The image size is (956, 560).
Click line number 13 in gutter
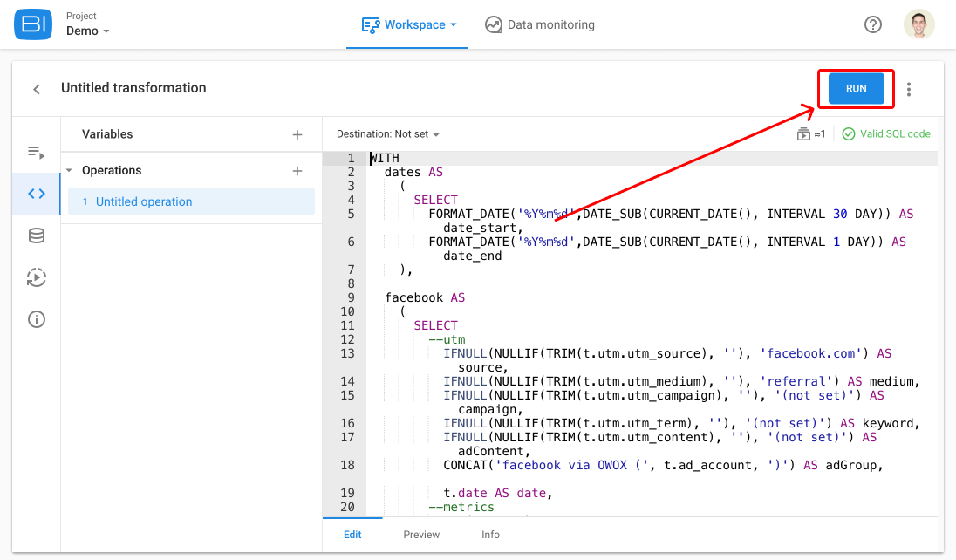pos(347,353)
